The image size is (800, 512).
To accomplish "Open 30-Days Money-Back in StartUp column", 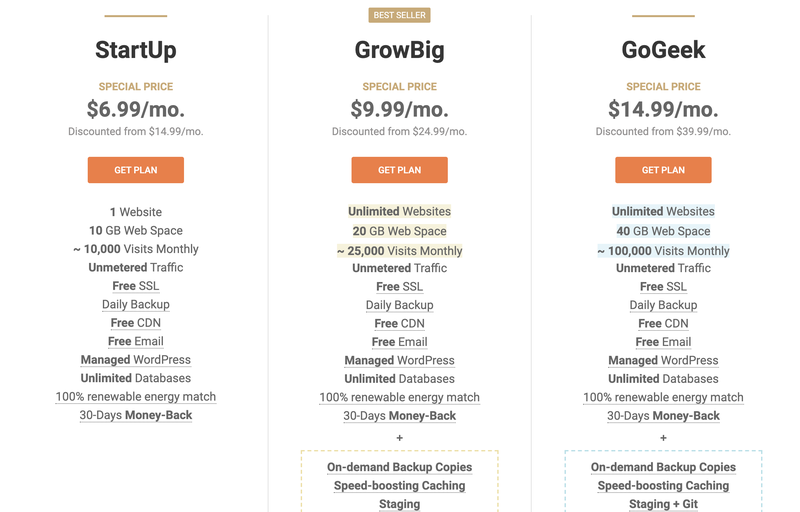I will (136, 415).
